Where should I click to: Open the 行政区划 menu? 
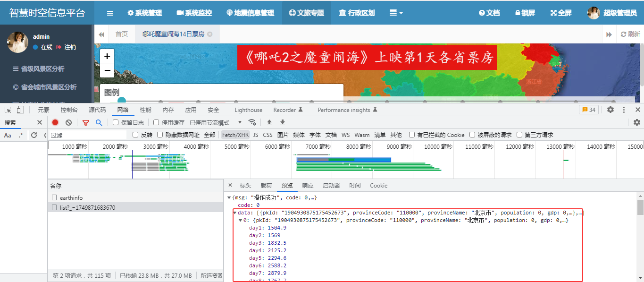coord(357,13)
